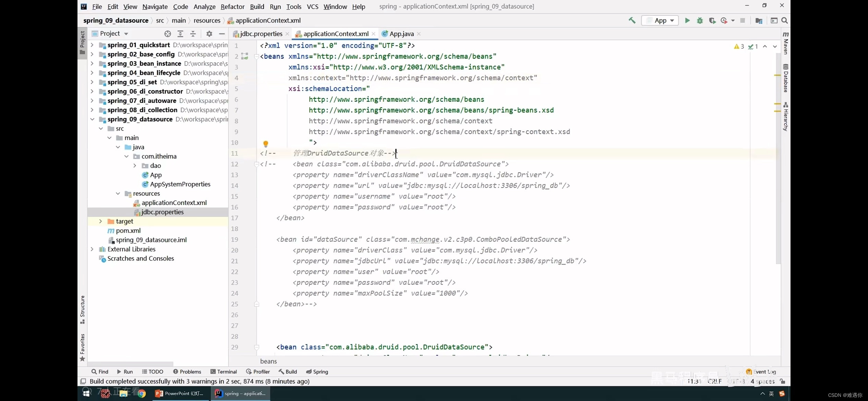This screenshot has height=401, width=868.
Task: Jump to next highlighted error arrow
Action: click(x=775, y=46)
